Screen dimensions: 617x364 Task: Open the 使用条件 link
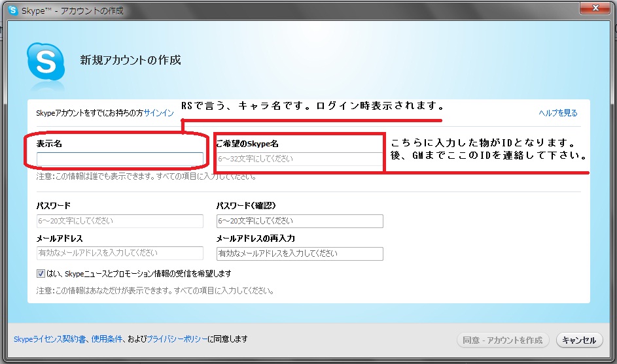point(107,339)
